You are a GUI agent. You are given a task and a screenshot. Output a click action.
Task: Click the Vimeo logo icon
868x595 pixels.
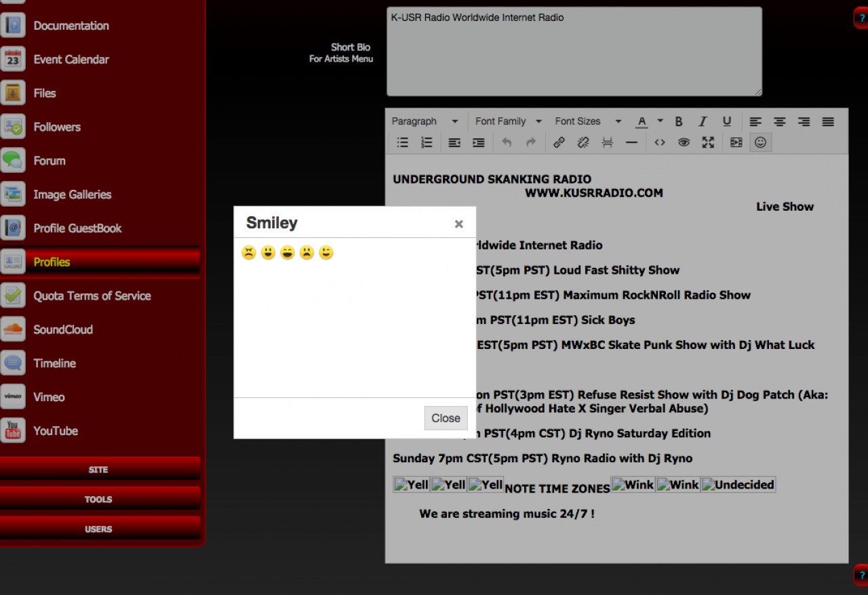13,397
